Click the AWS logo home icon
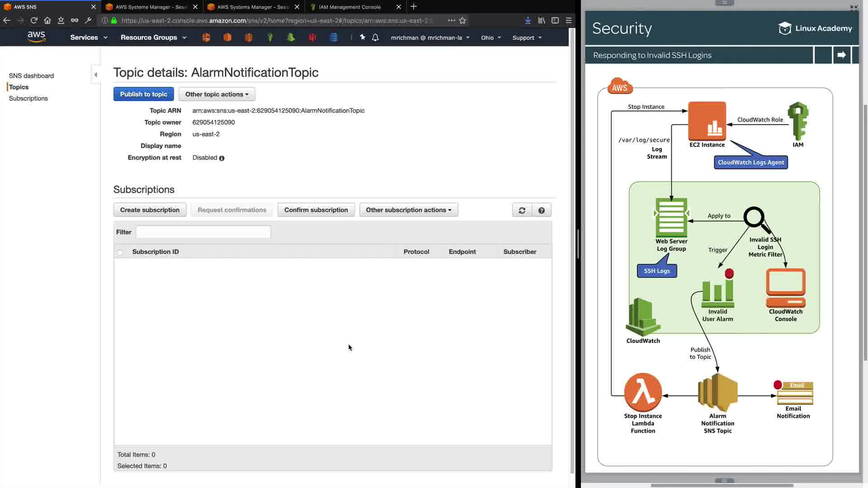This screenshot has width=868, height=488. pos(36,37)
